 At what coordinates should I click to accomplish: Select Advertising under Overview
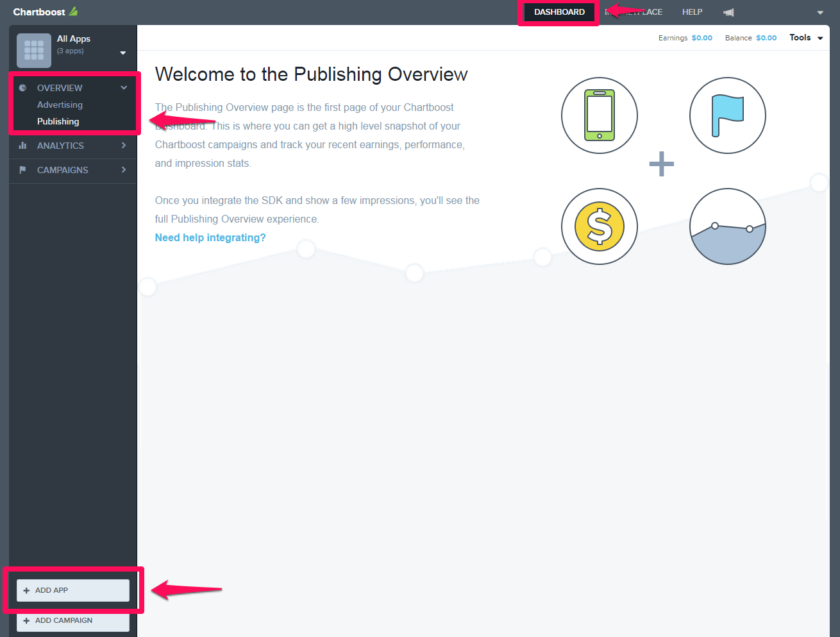click(60, 105)
